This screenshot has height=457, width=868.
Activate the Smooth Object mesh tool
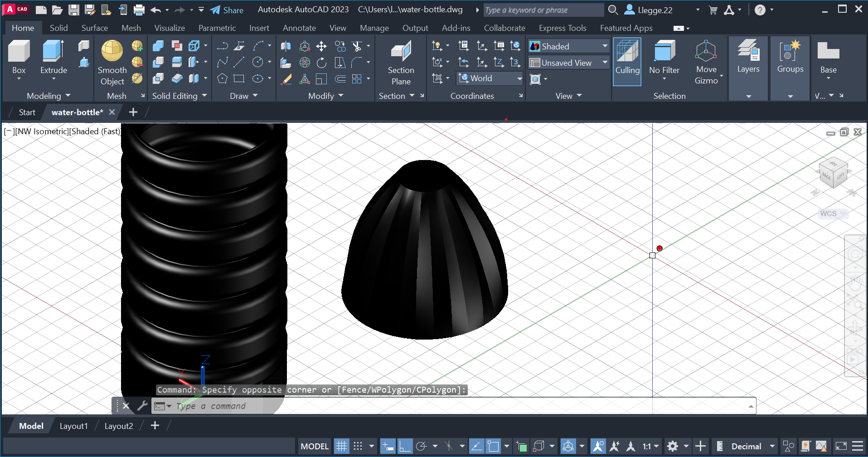(112, 62)
